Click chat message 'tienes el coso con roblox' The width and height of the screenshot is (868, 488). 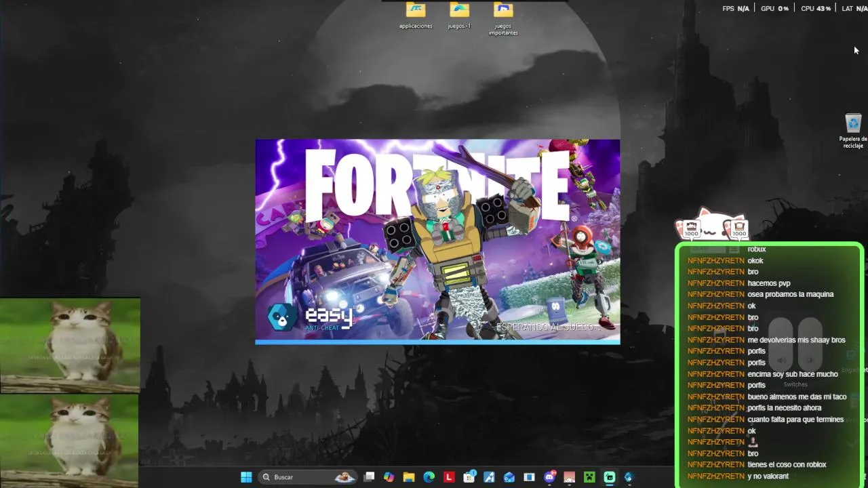coord(787,465)
